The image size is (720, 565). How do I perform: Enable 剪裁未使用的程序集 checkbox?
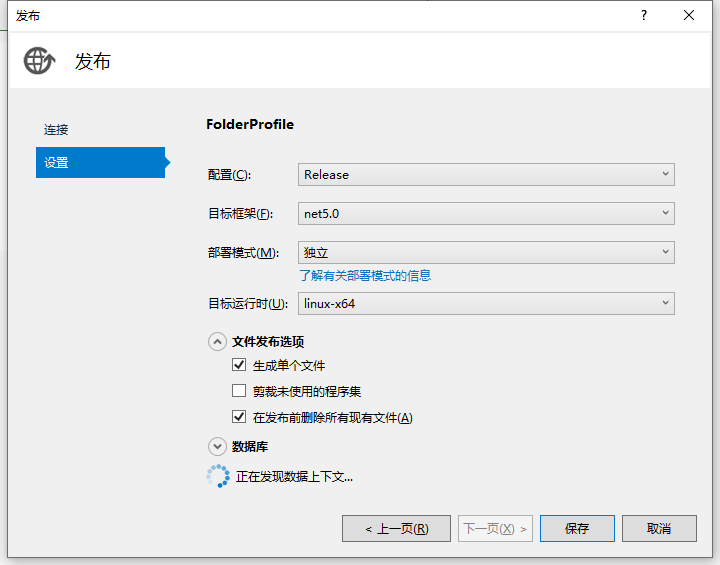pos(239,391)
